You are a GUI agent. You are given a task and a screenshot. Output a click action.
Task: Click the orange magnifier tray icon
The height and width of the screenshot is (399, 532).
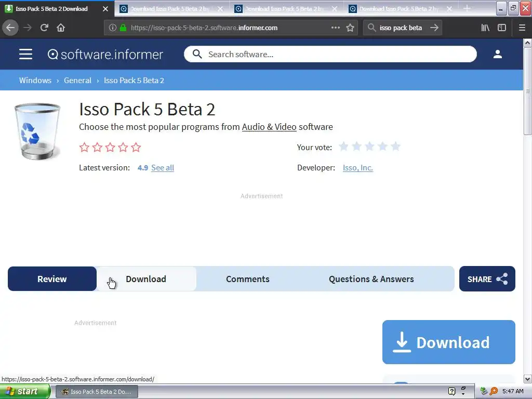(x=494, y=391)
